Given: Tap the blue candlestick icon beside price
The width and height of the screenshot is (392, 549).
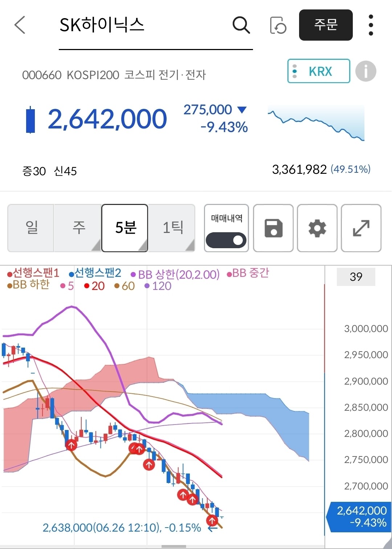Looking at the screenshot, I should 30,120.
